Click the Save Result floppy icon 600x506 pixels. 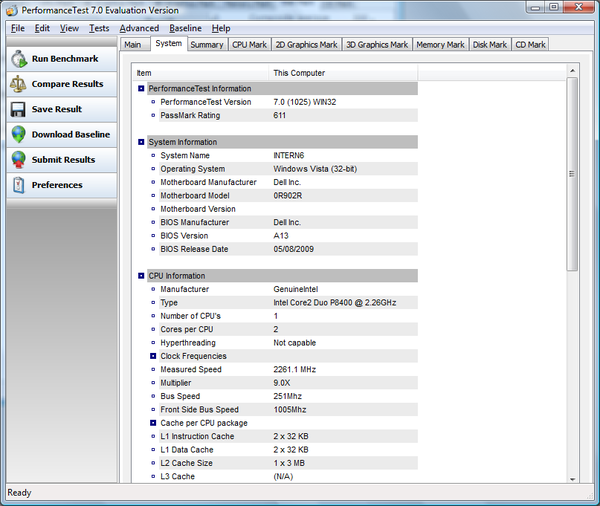19,109
